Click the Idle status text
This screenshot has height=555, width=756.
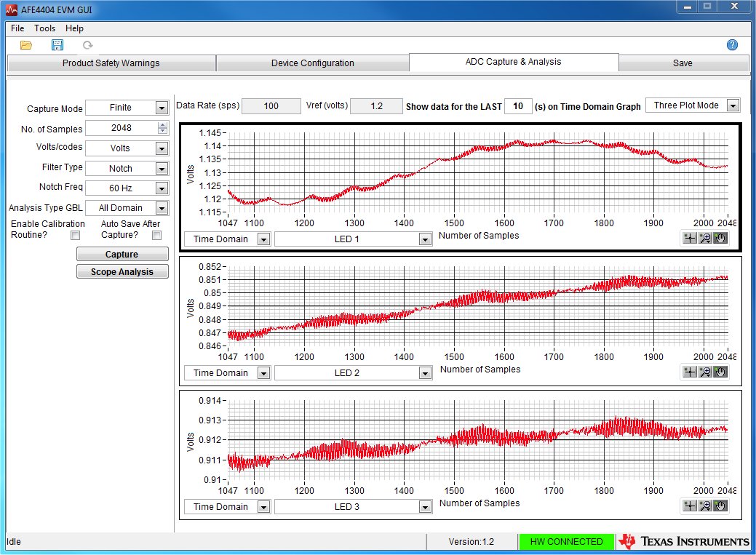[x=14, y=541]
